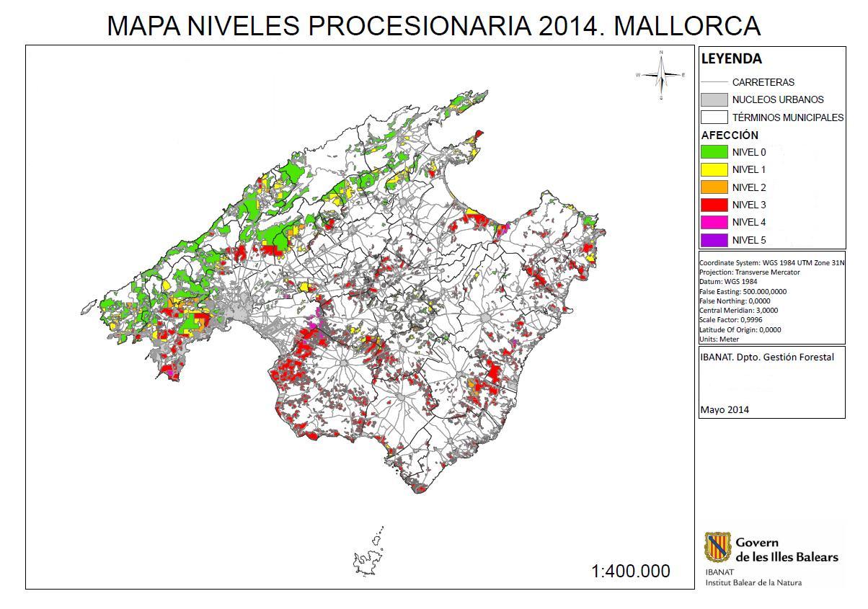Click the Coordinate System WGS 1984 line
The image size is (868, 609).
click(771, 263)
